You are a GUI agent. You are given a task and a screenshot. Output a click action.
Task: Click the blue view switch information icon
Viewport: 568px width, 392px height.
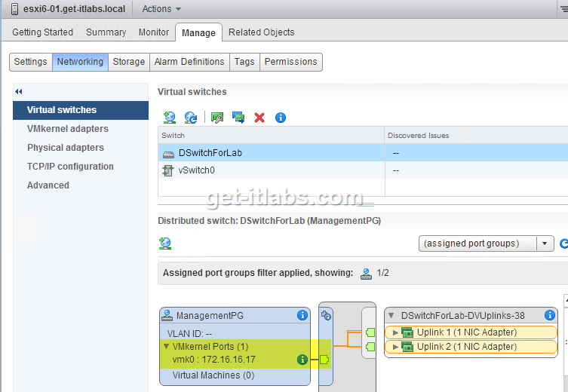pos(281,118)
